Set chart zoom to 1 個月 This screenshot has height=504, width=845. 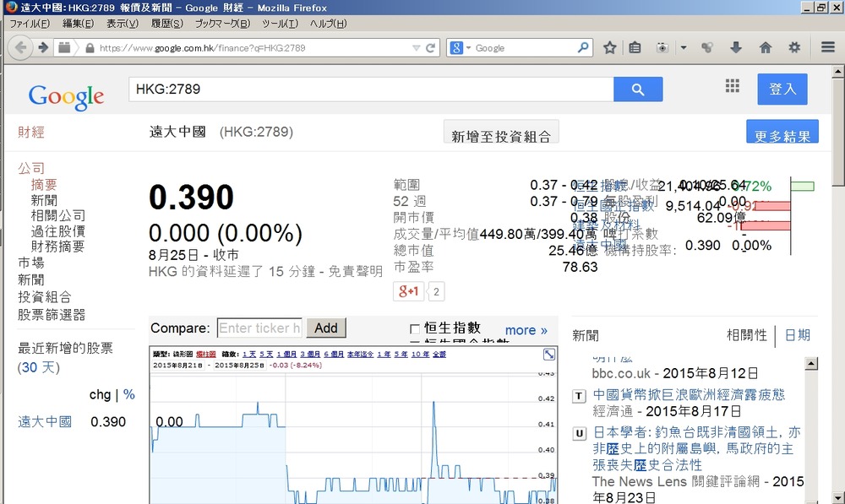click(286, 355)
